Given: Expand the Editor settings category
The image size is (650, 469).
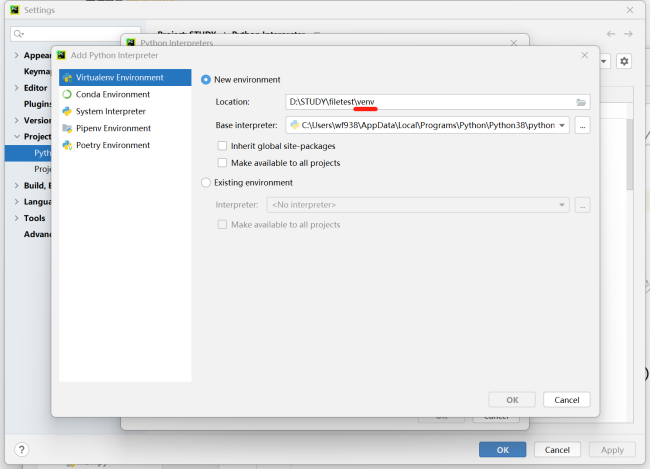Looking at the screenshot, I should tap(17, 88).
